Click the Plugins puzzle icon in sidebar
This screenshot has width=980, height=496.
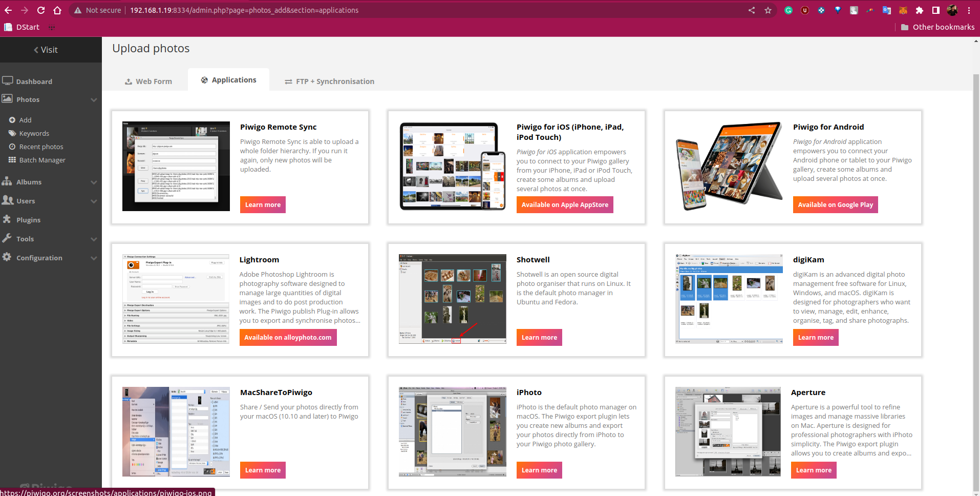tap(7, 219)
